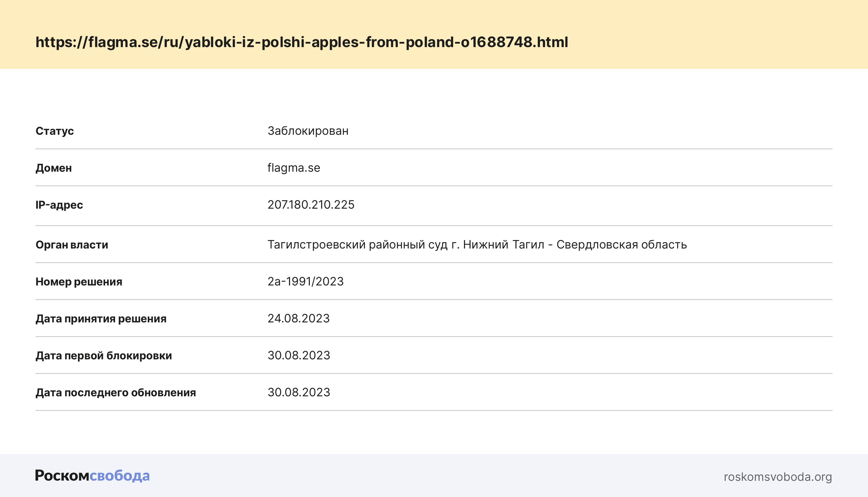The image size is (868, 497).
Task: Open the roskomsvoboda.org footer link
Action: point(777,476)
